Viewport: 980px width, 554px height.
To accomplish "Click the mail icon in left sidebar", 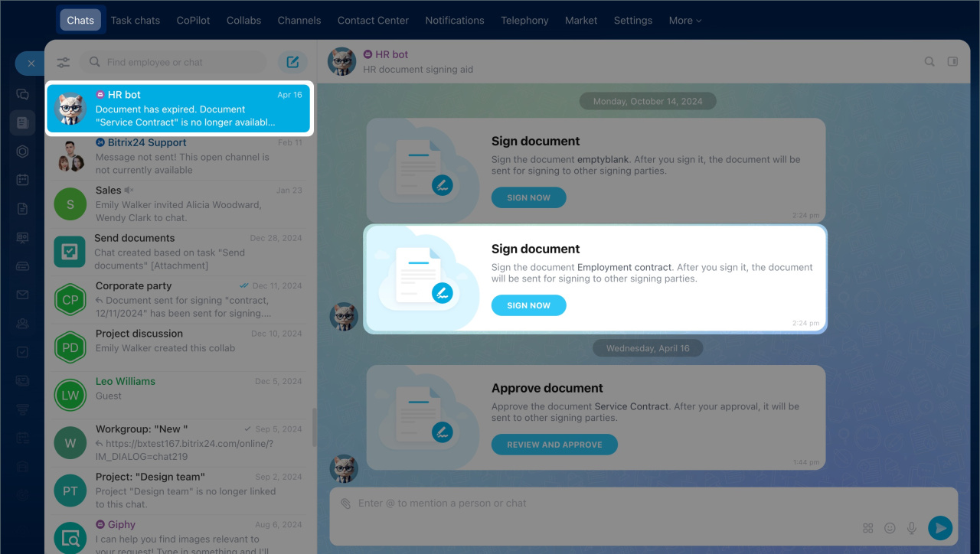I will click(x=22, y=295).
